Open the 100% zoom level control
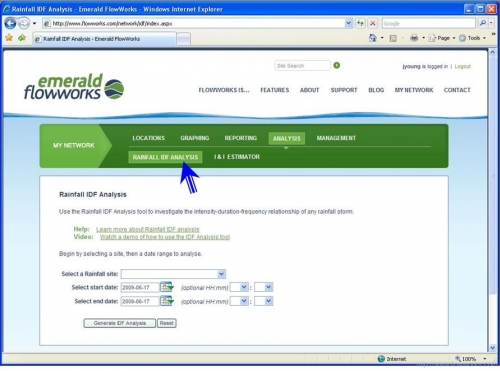 pos(471,359)
